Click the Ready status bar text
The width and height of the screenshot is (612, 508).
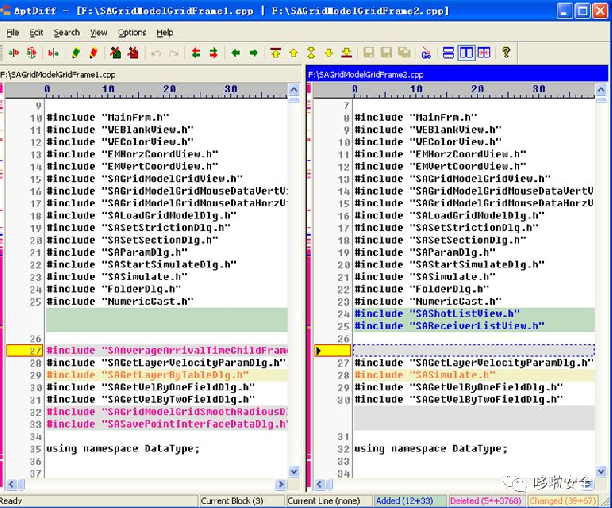(11, 501)
